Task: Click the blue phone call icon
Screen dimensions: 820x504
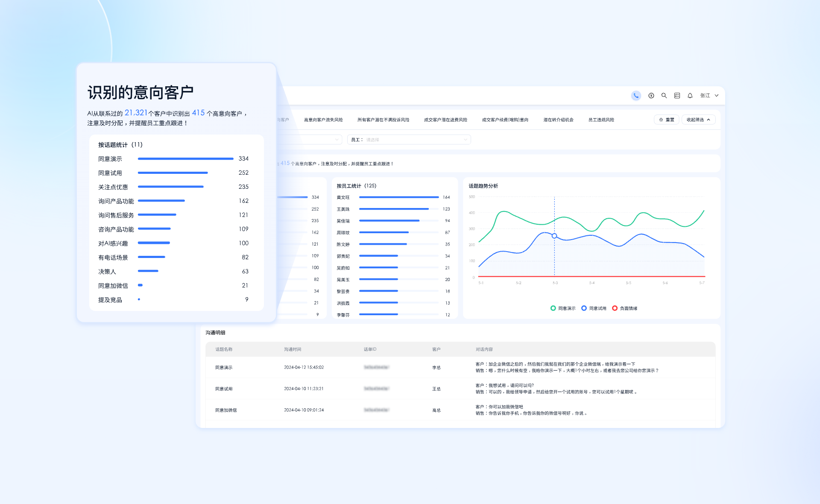Action: tap(636, 96)
